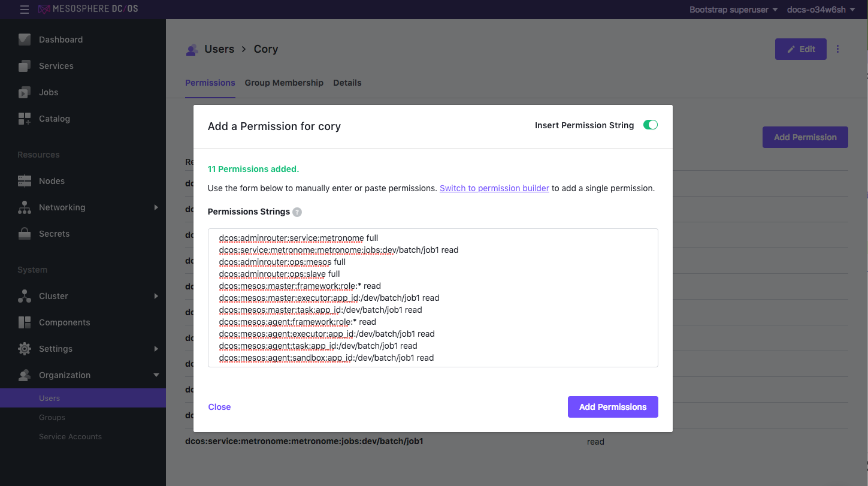Expand the Networking submenu arrow
The image size is (868, 486).
coord(156,207)
